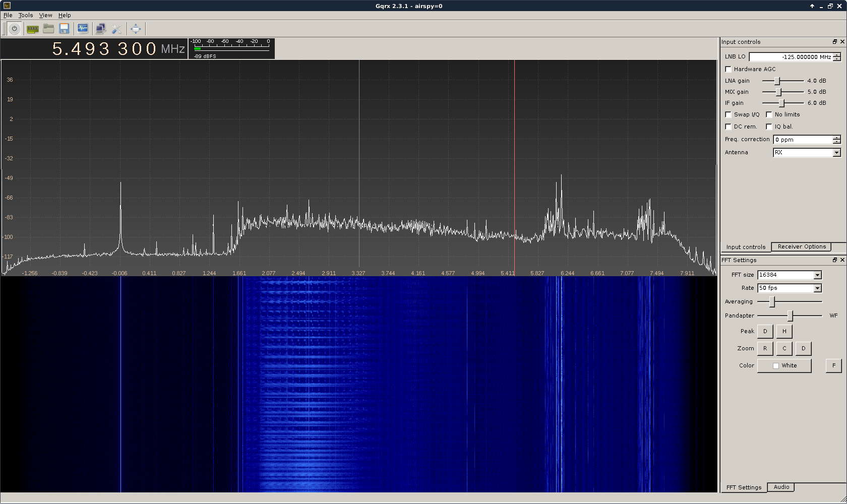The image size is (847, 504).
Task: Click the remote control computers icon
Action: pyautogui.click(x=101, y=29)
